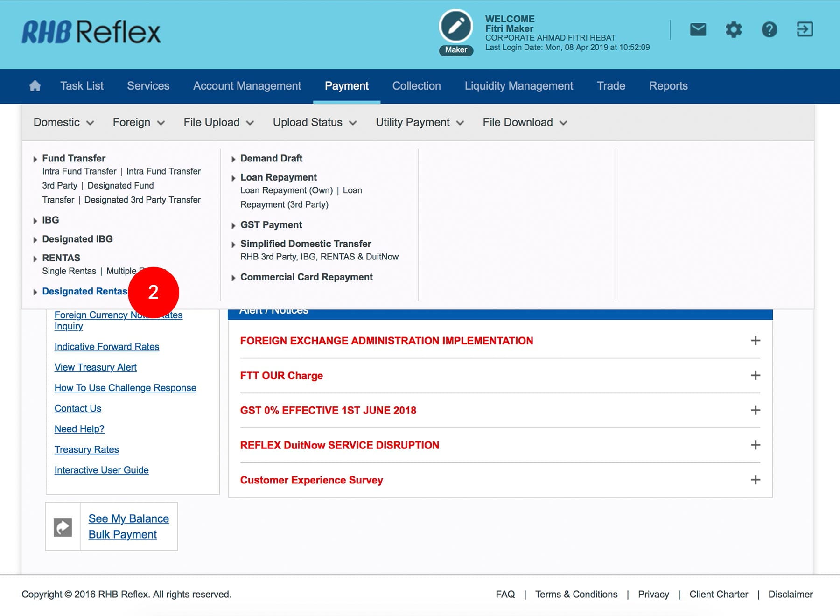The height and width of the screenshot is (616, 840).
Task: Expand the FTT OUR Charge notice
Action: 755,376
